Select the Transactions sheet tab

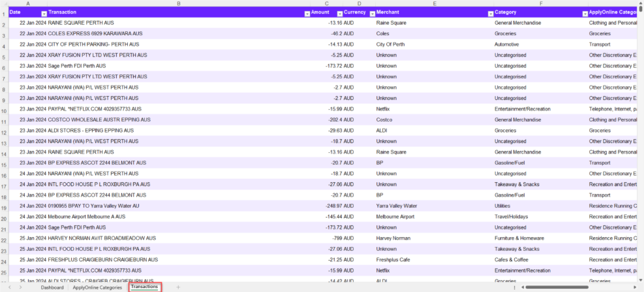144,287
